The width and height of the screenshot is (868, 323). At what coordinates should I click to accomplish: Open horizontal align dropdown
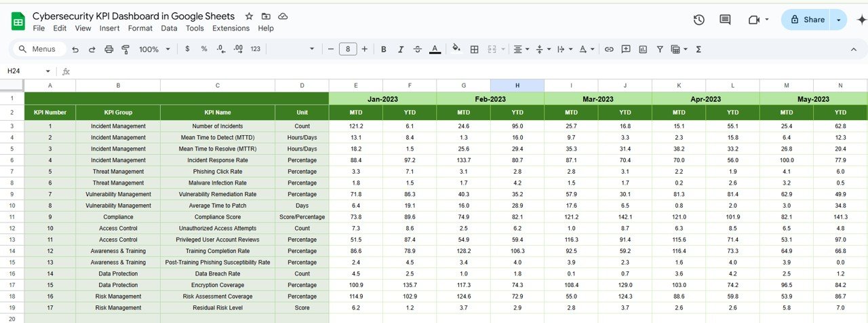[x=521, y=49]
